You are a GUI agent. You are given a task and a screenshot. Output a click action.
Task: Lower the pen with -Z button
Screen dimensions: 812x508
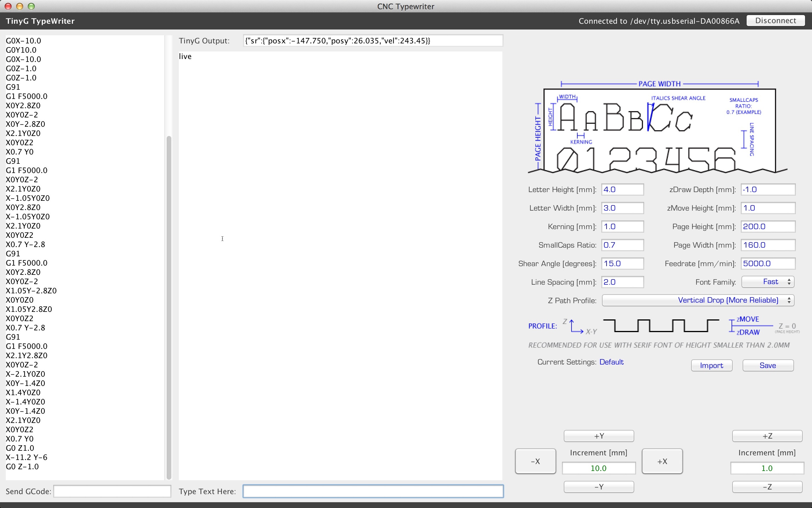(x=767, y=487)
